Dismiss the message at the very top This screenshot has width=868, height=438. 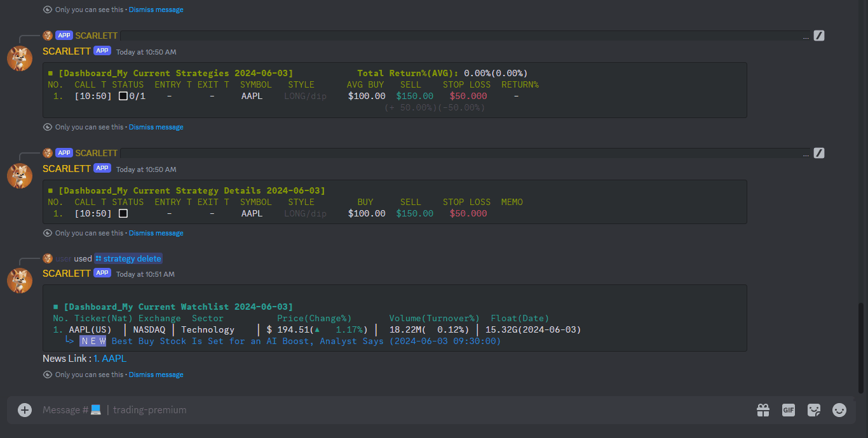pyautogui.click(x=156, y=10)
